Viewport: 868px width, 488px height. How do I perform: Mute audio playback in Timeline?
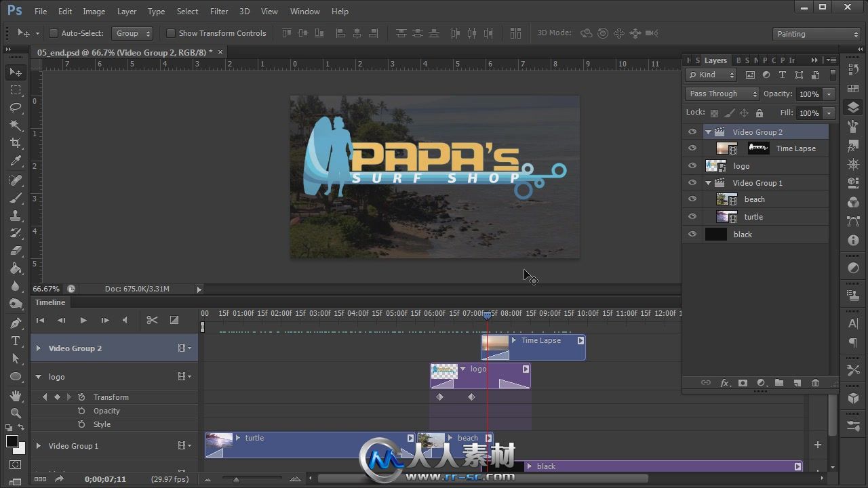125,320
